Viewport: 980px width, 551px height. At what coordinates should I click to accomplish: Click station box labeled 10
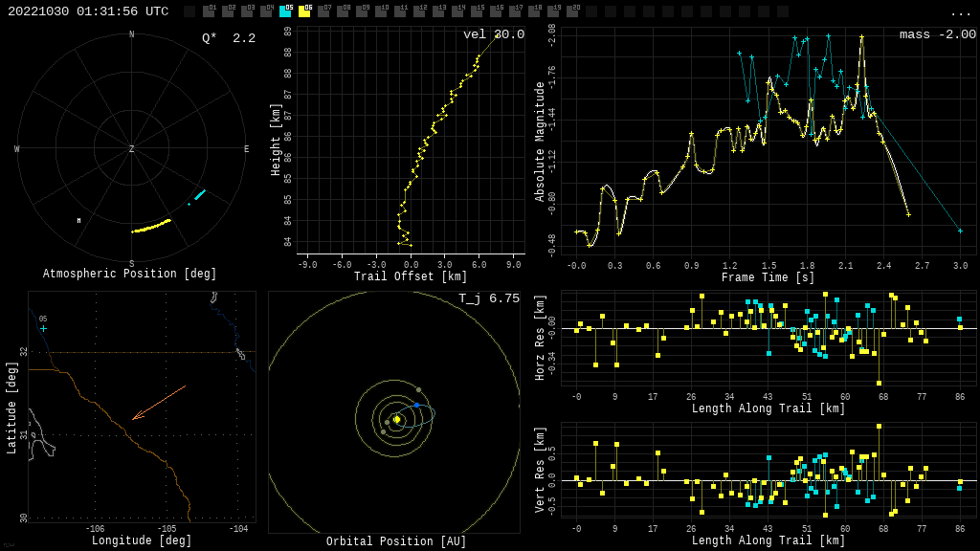pos(381,11)
